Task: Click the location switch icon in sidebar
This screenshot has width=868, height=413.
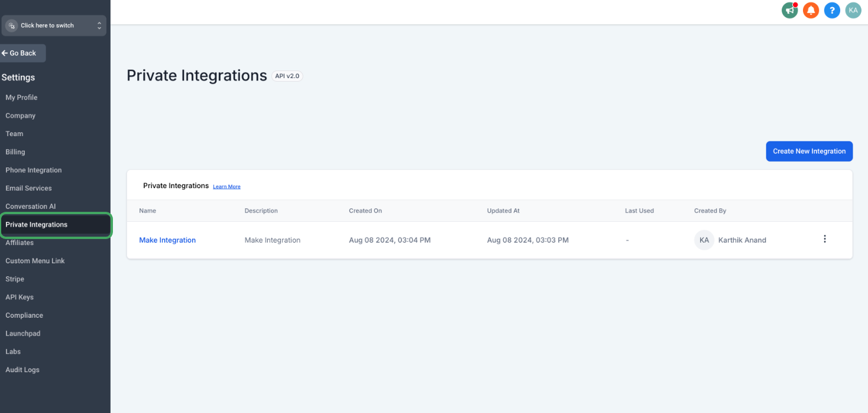Action: tap(12, 25)
